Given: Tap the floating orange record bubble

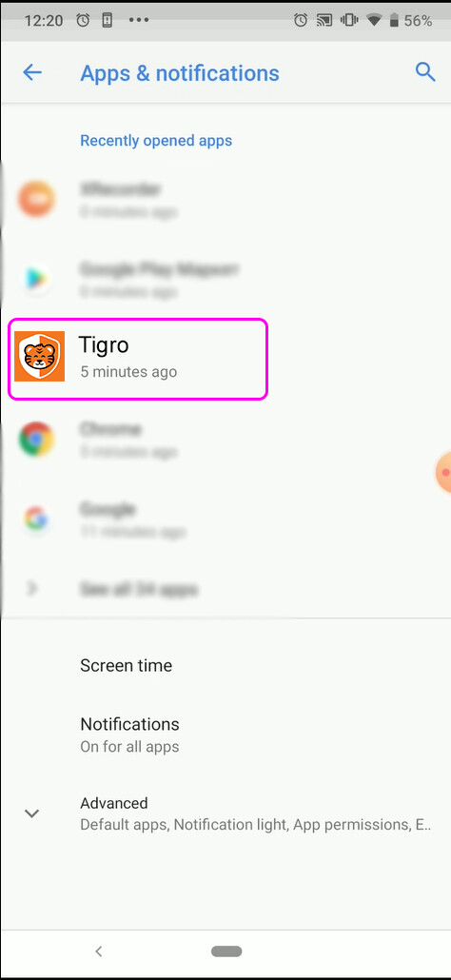Looking at the screenshot, I should point(442,473).
